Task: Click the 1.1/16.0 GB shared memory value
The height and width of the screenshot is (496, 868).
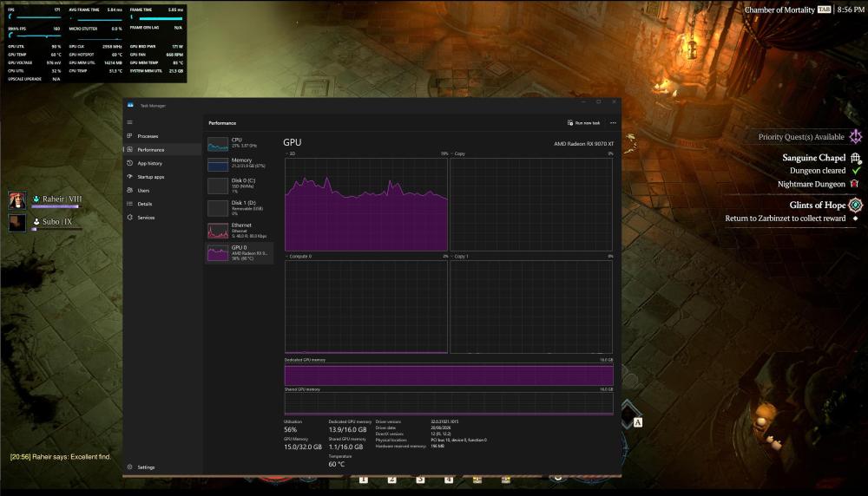Action: click(345, 447)
